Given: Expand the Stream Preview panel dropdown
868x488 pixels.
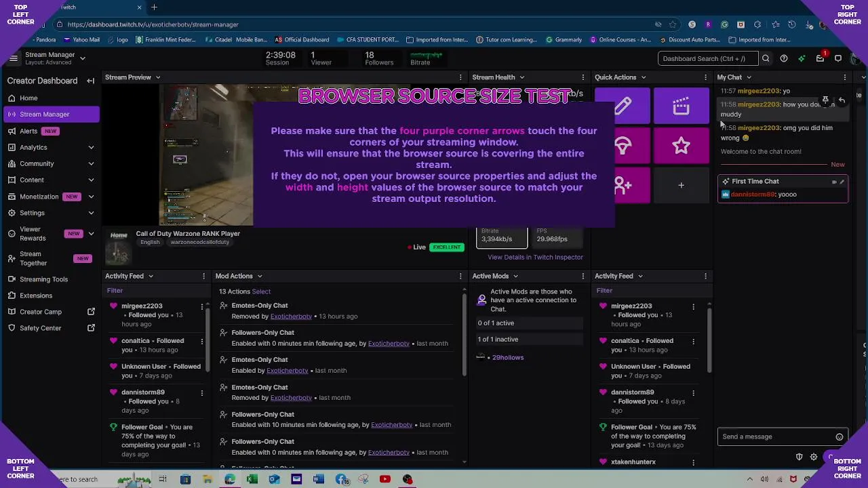Looking at the screenshot, I should coord(158,77).
